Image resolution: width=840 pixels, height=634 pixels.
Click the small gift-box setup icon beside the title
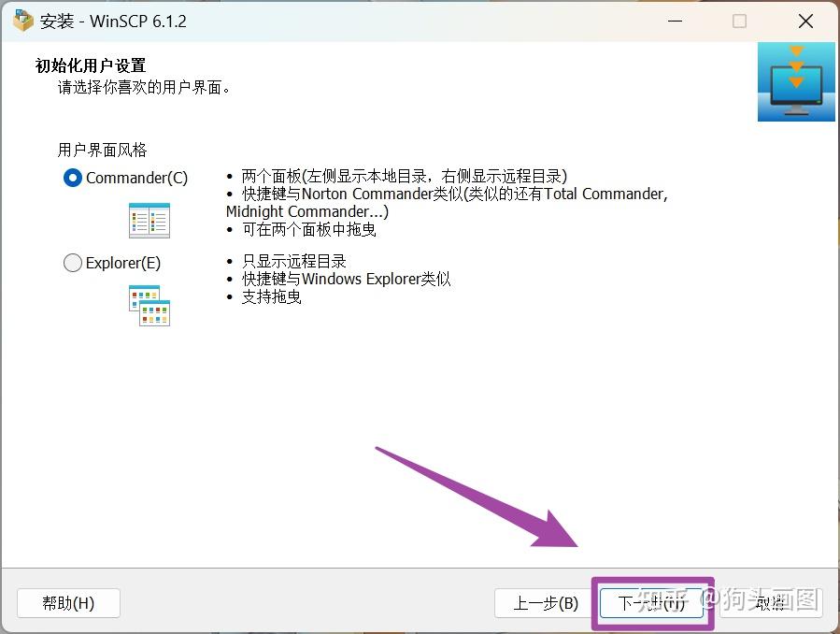pyautogui.click(x=22, y=20)
